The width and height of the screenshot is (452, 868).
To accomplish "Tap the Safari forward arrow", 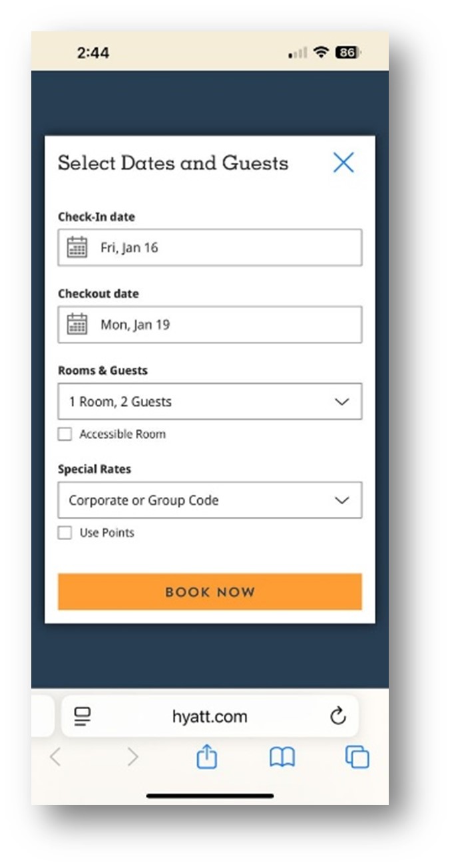I will click(x=132, y=757).
